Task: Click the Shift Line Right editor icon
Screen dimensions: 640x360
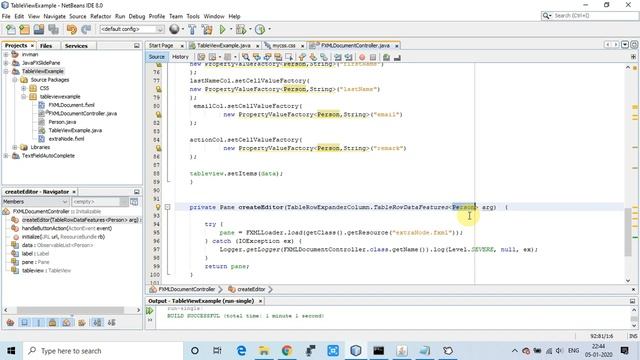Action: coord(348,57)
